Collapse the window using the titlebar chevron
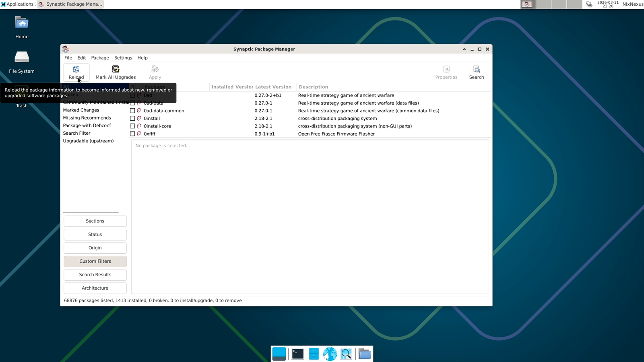644x362 pixels. tap(464, 49)
